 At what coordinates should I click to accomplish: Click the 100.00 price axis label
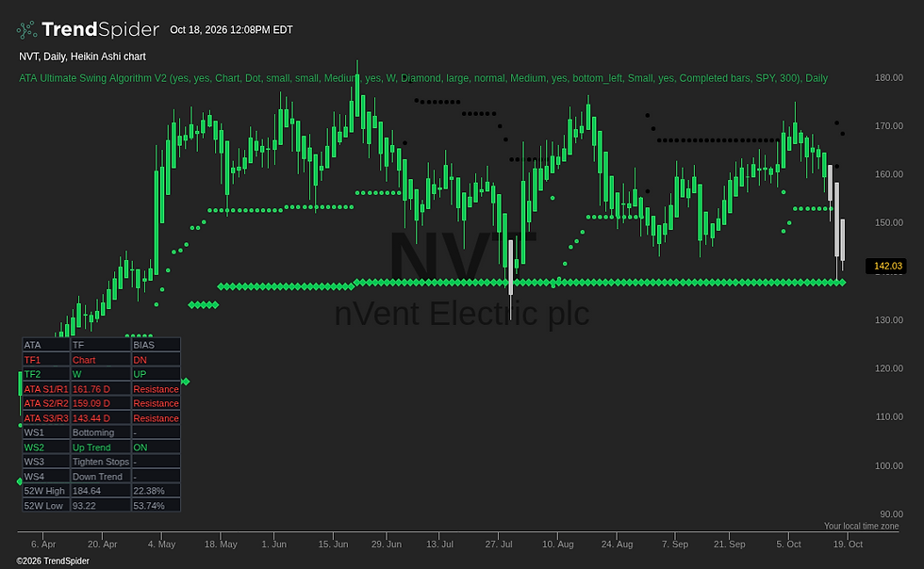click(888, 465)
